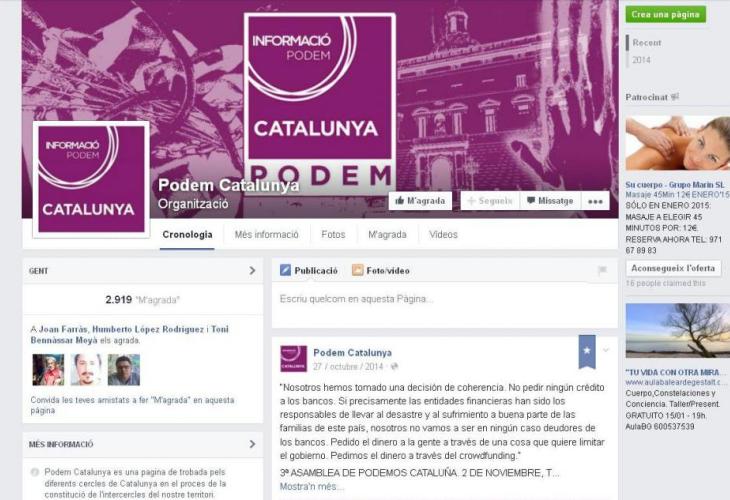
Task: Click the Aconsegueix l'oferta button
Action: click(x=673, y=268)
